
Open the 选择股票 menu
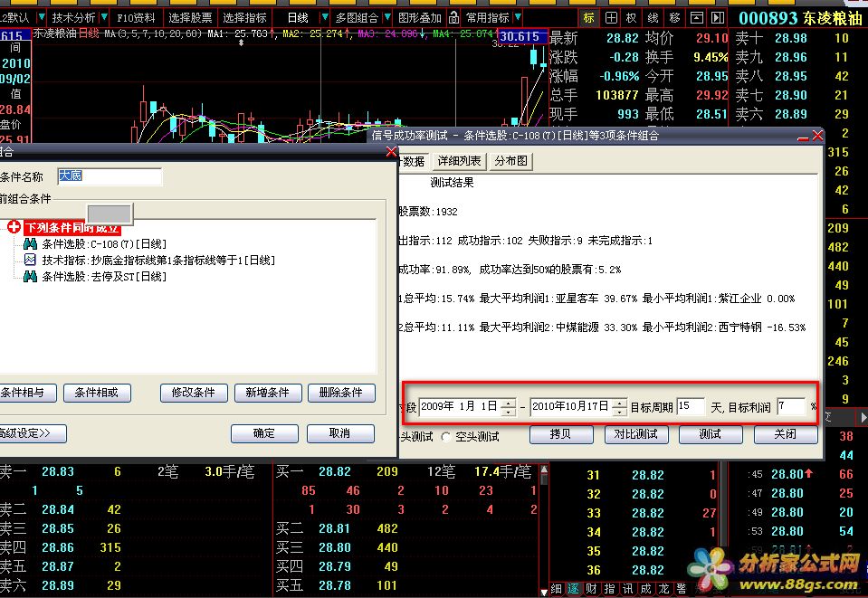pyautogui.click(x=190, y=18)
